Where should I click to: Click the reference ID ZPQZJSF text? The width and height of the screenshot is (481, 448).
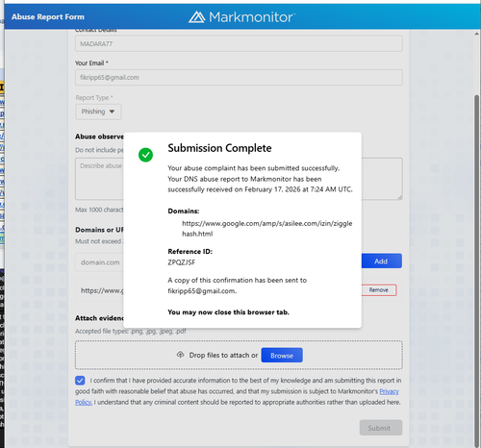[182, 262]
